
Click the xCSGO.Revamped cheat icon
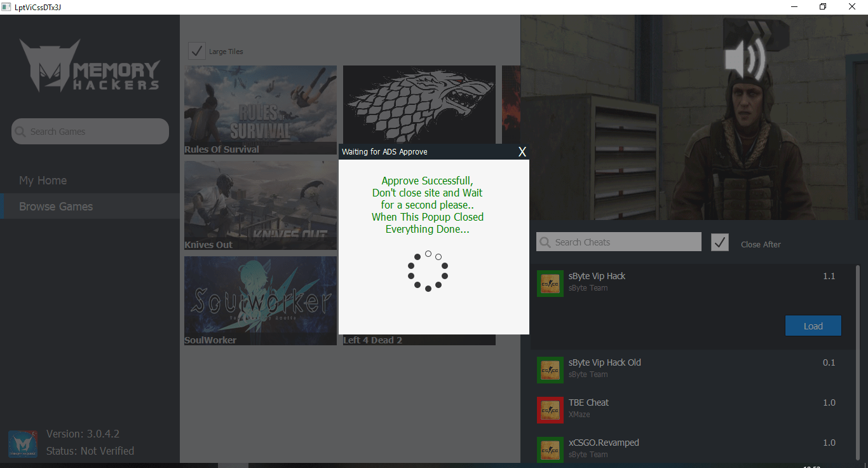click(x=550, y=450)
